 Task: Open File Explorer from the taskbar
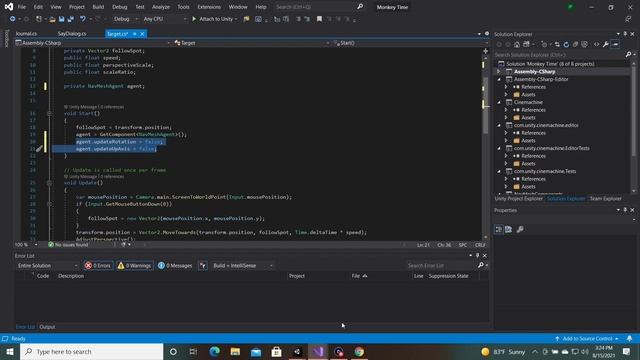235,351
